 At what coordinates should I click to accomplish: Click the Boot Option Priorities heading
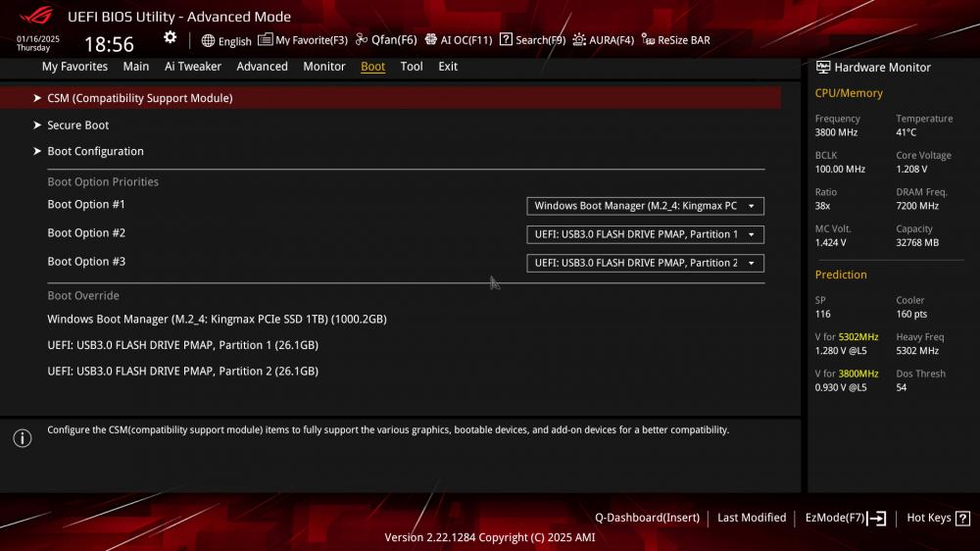[103, 182]
